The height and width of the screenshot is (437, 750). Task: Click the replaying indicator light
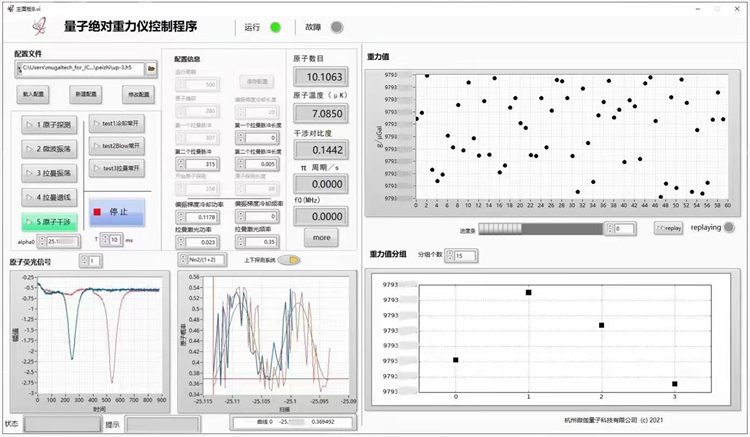[x=729, y=228]
